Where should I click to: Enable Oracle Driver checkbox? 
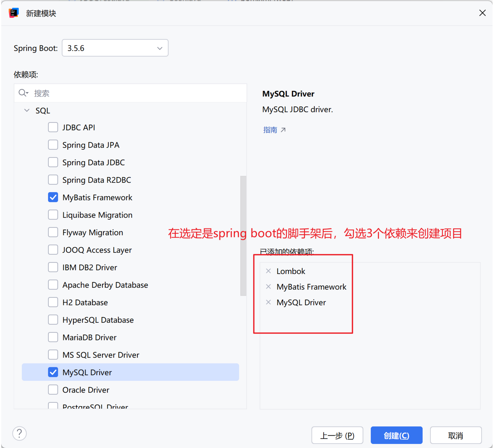pos(53,390)
